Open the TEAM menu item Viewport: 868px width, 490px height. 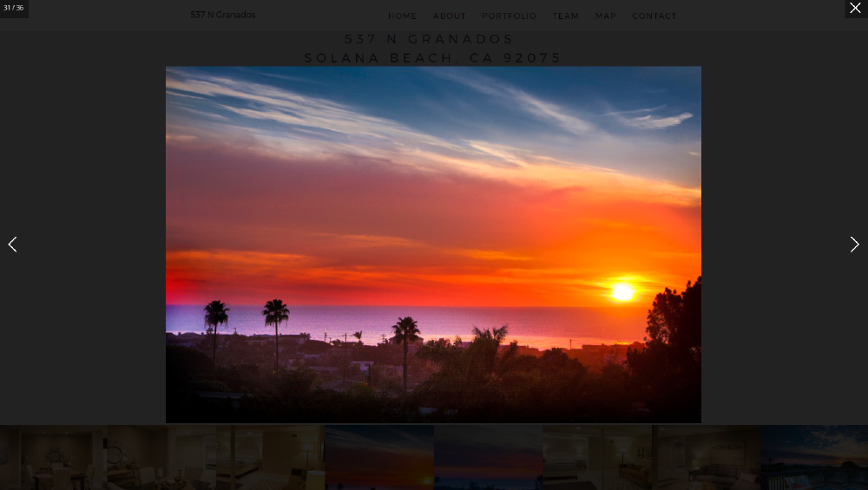point(566,16)
